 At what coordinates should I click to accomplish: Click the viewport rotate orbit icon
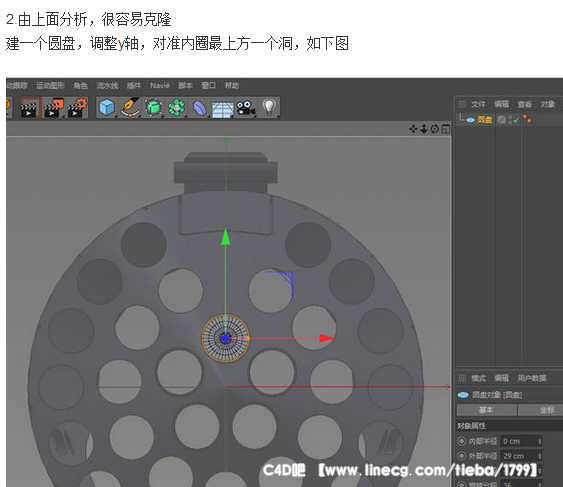tap(435, 129)
